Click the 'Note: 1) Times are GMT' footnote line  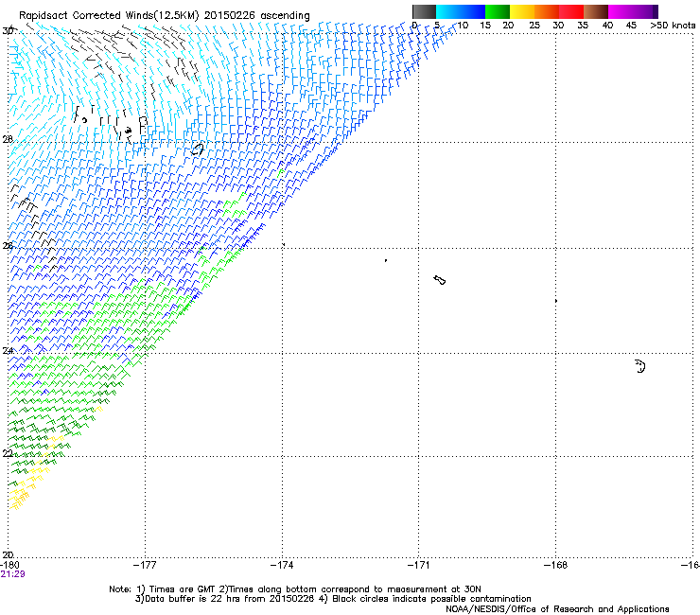(x=295, y=589)
